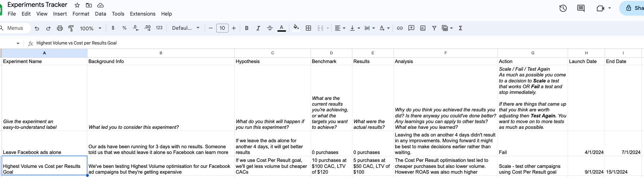Open the Extensions menu
The height and width of the screenshot is (178, 644).
click(143, 14)
